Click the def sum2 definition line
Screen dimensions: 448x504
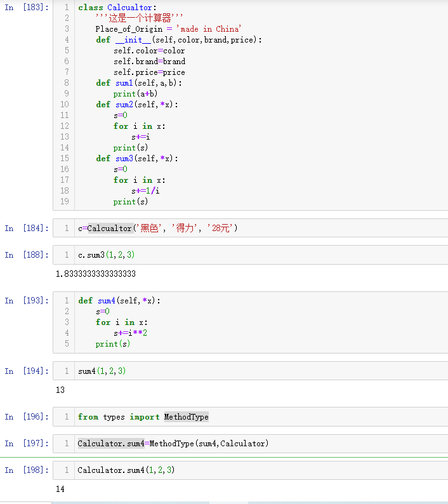tap(137, 105)
